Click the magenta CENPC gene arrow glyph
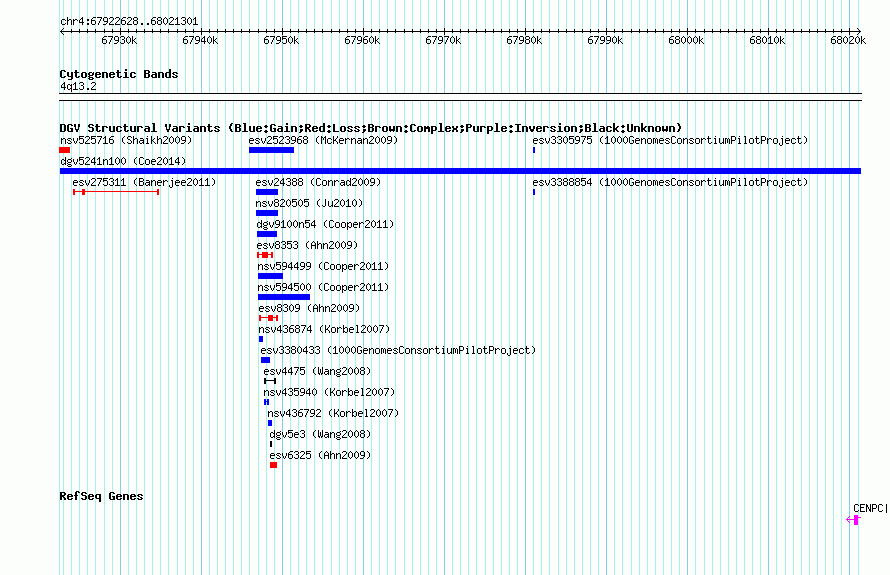This screenshot has width=890, height=575. tap(853, 519)
